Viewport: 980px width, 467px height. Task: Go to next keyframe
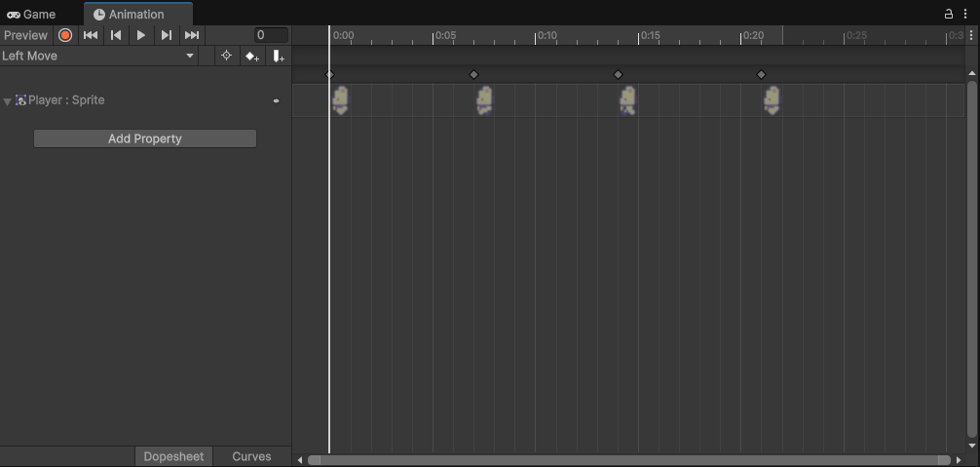(x=167, y=35)
